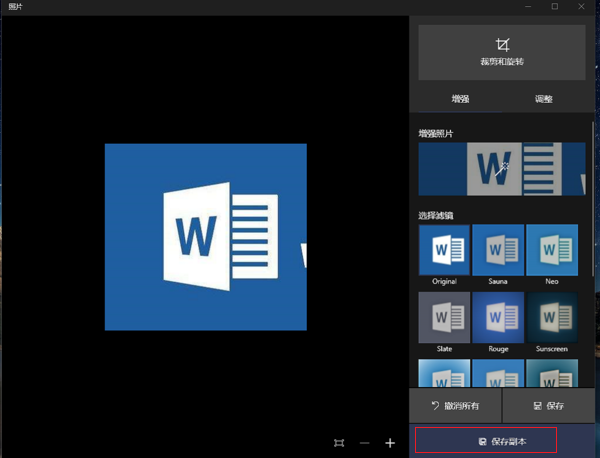Viewport: 600px width, 458px height.
Task: Click 撤消所有 to undo all edits
Action: (x=454, y=406)
